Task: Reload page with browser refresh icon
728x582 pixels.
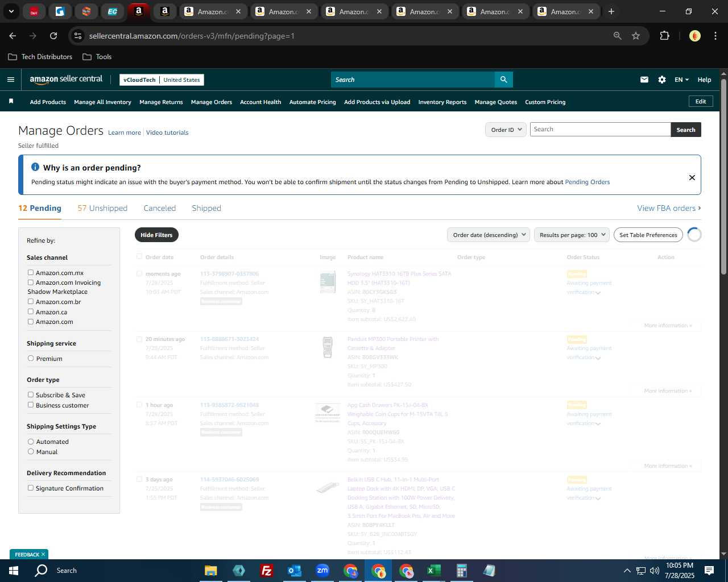Action: coord(53,36)
